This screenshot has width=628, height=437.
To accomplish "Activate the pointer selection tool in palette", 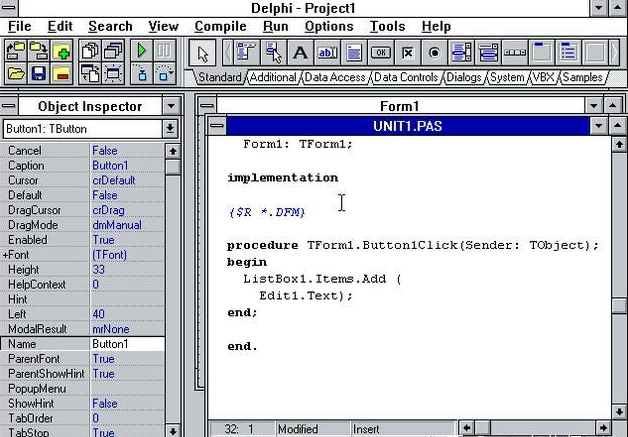I will coord(202,53).
